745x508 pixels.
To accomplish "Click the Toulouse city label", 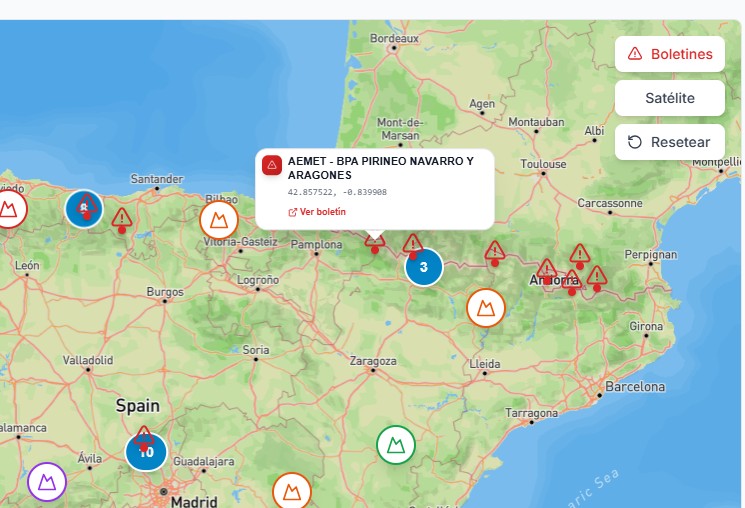I will tap(543, 164).
